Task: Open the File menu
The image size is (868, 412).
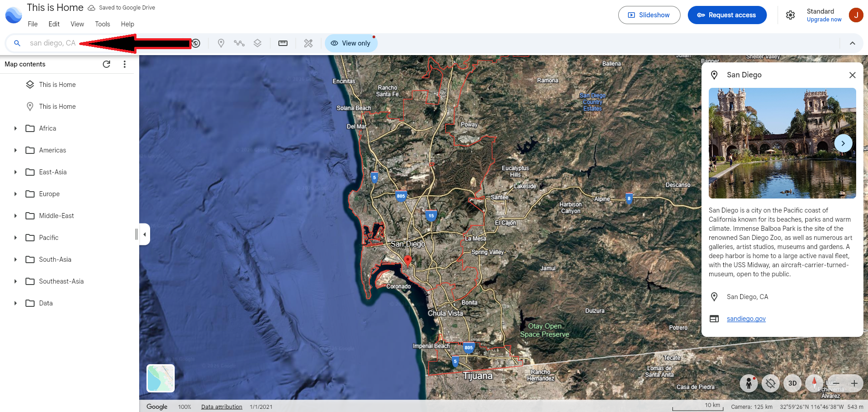Action: tap(32, 24)
